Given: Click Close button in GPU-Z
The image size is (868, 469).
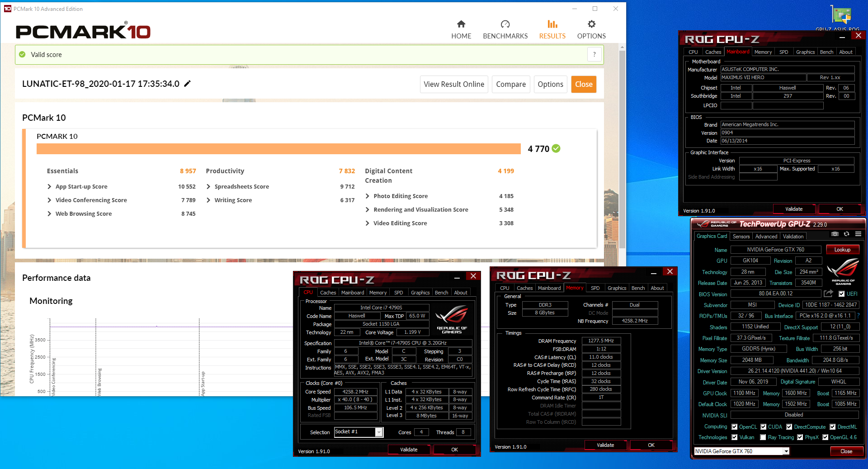Looking at the screenshot, I should coord(846,451).
